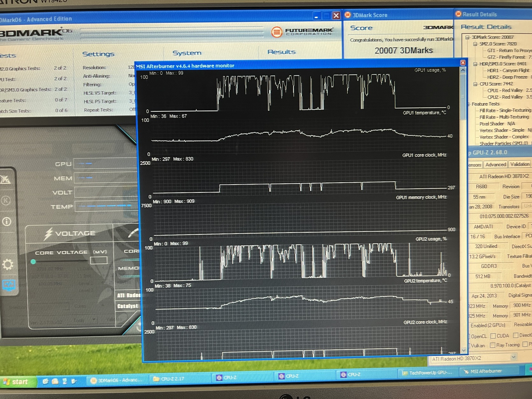Select GT2 - Firefly Forest result
532x399 pixels.
[x=509, y=57]
